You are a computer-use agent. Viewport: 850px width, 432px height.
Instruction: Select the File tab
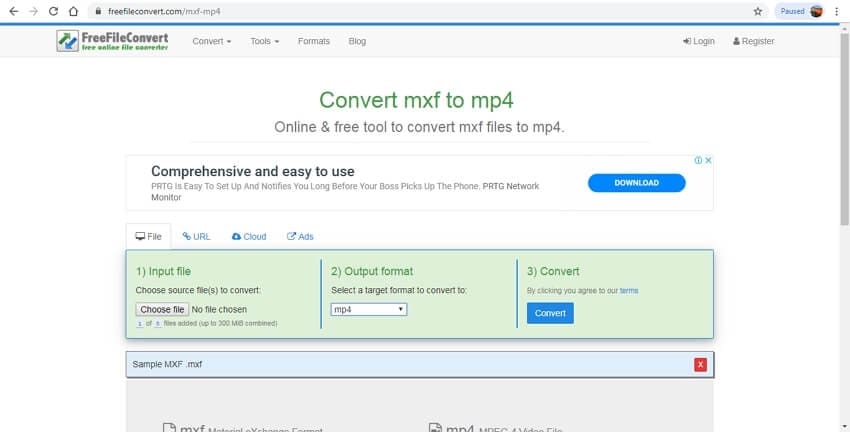click(x=148, y=236)
